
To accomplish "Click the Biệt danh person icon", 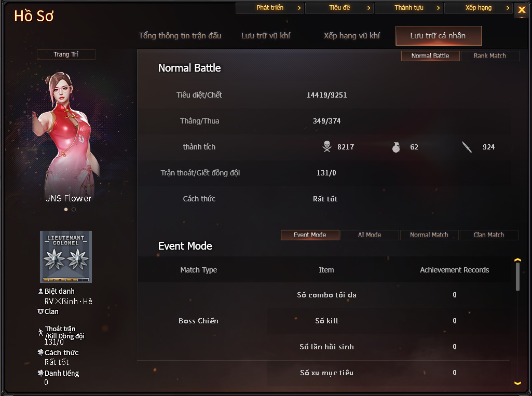I will click(x=40, y=291).
